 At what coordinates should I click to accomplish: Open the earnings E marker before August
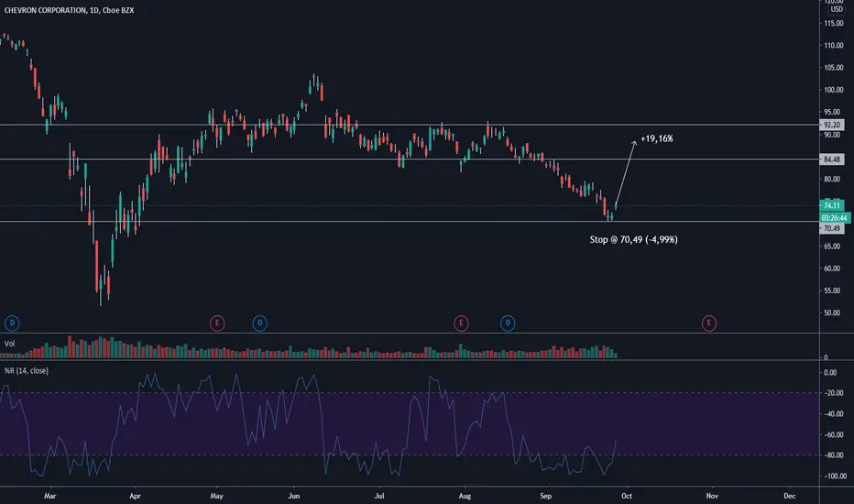click(461, 323)
